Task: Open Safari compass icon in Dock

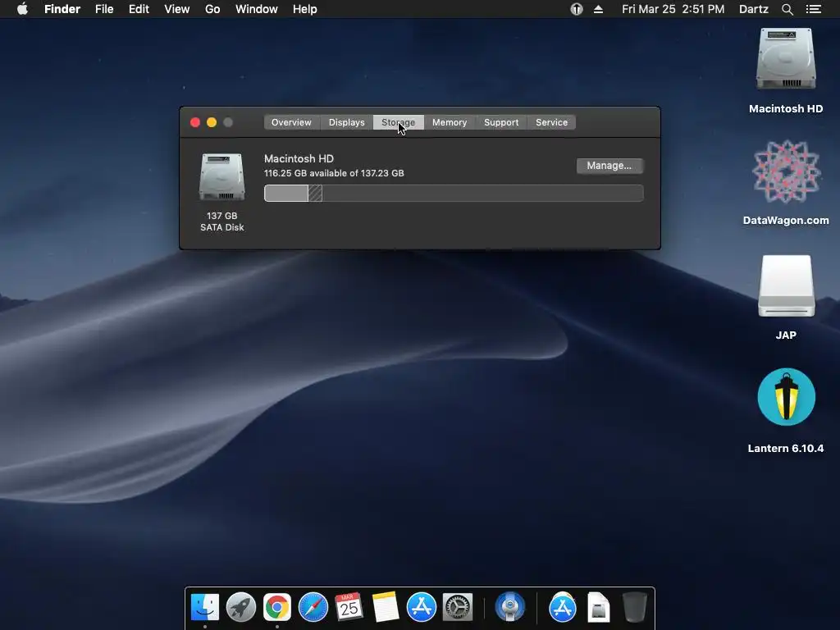Action: pyautogui.click(x=313, y=607)
